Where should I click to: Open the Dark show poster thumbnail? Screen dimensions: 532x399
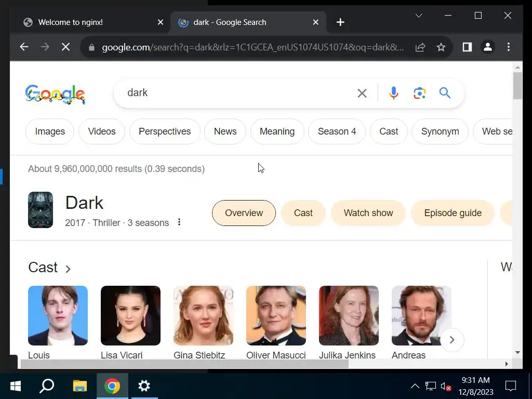[x=41, y=210]
